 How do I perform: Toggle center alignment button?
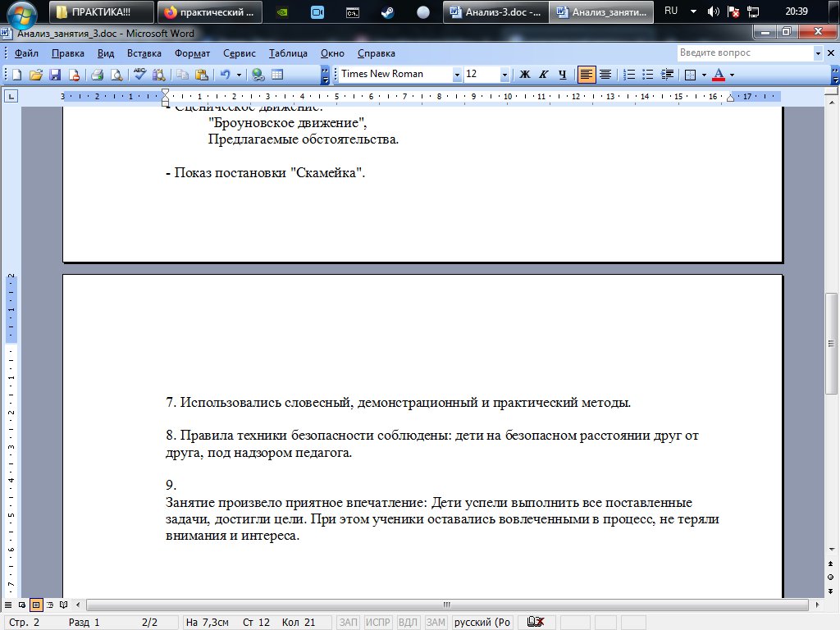coord(605,75)
